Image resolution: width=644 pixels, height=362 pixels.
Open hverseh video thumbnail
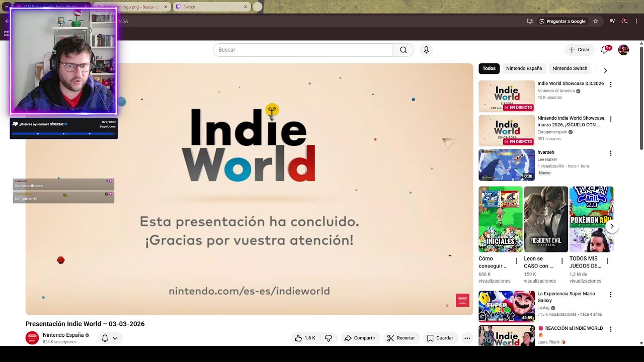(507, 165)
